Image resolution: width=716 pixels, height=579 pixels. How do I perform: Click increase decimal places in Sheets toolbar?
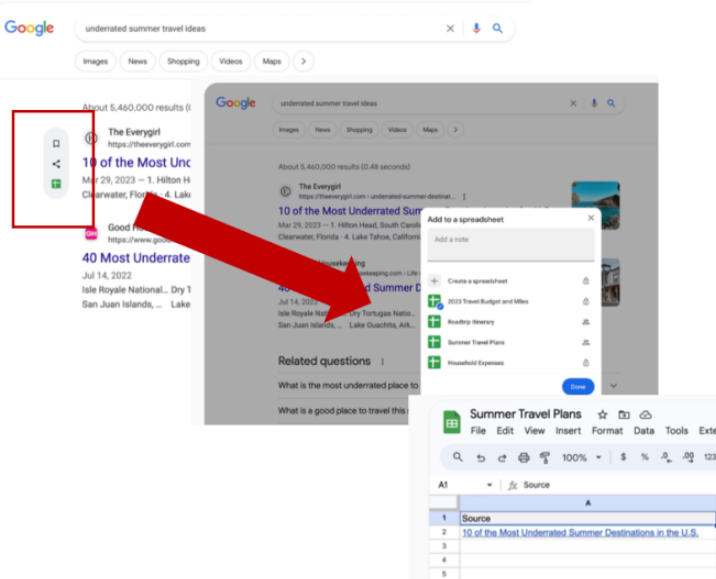(688, 457)
